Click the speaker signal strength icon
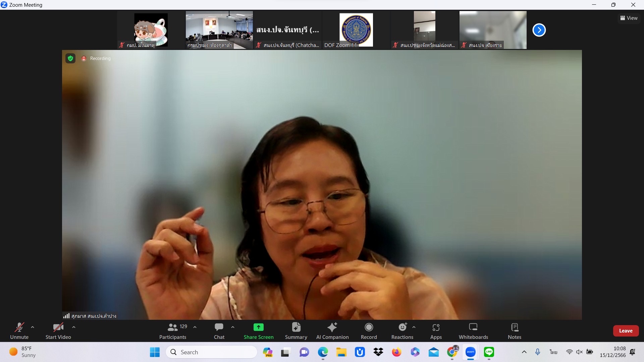 tap(66, 316)
